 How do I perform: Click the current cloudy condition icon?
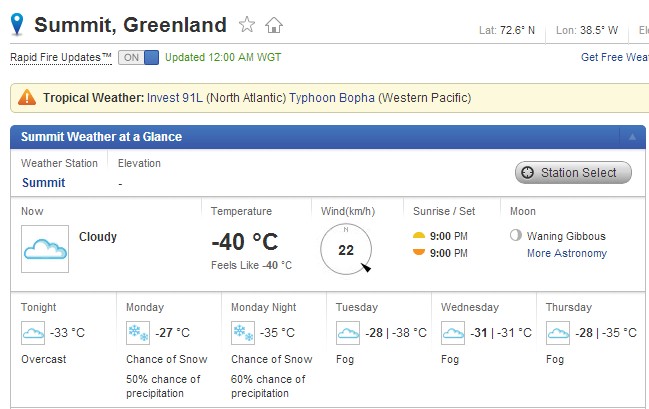click(45, 249)
